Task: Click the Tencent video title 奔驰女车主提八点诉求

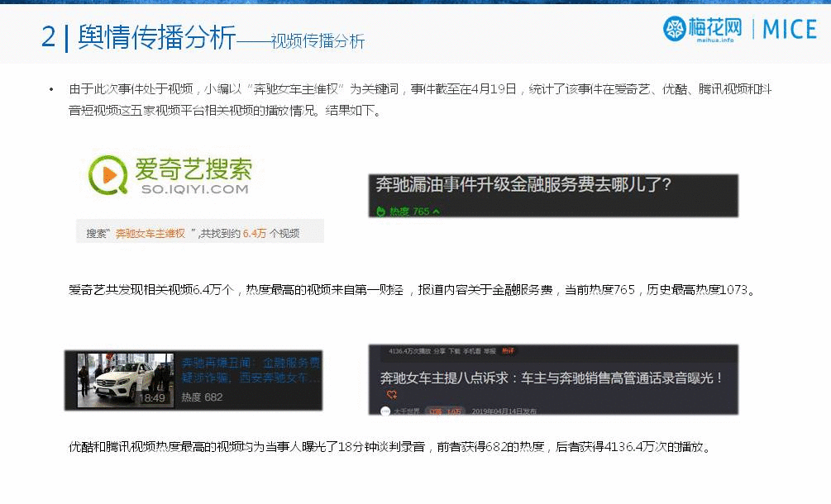Action: 552,378
